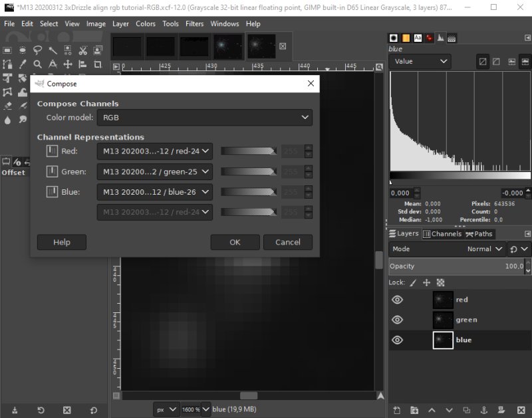Select the Scissors Select tool

coord(82,51)
